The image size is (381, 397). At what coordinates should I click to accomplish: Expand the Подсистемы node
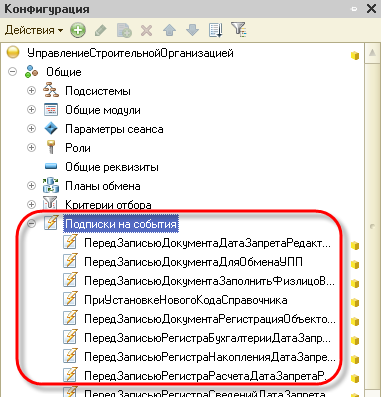tap(31, 91)
